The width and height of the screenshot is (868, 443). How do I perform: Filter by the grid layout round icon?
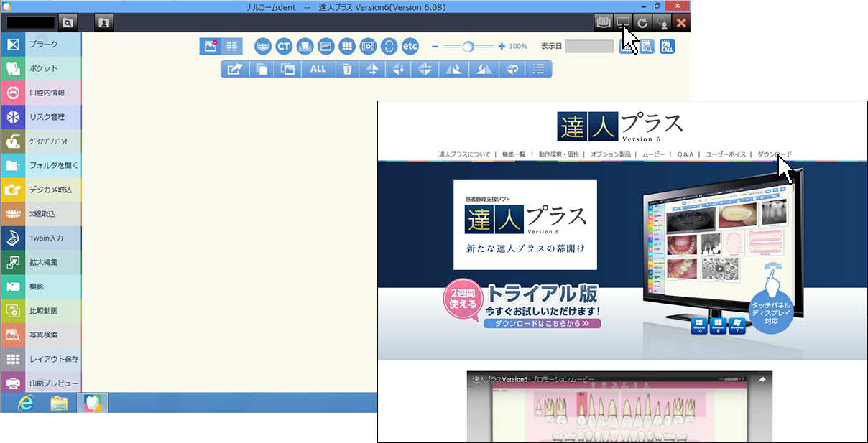coord(347,46)
